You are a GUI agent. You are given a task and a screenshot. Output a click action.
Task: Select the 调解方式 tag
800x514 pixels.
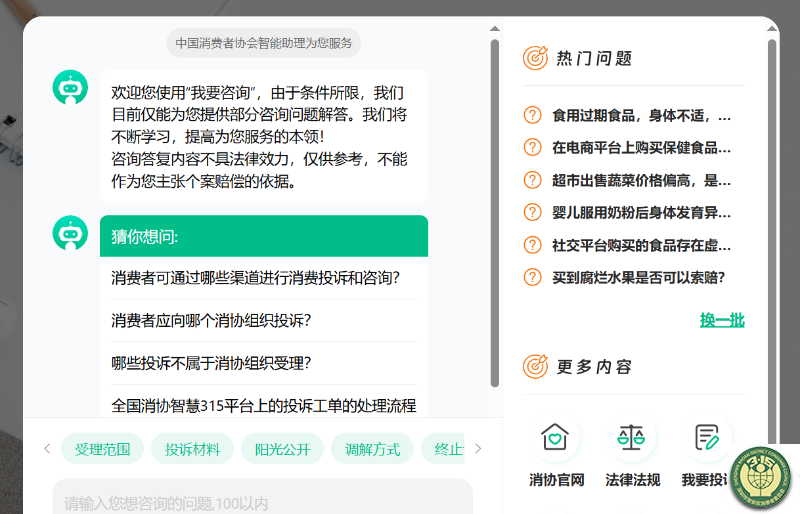click(372, 449)
